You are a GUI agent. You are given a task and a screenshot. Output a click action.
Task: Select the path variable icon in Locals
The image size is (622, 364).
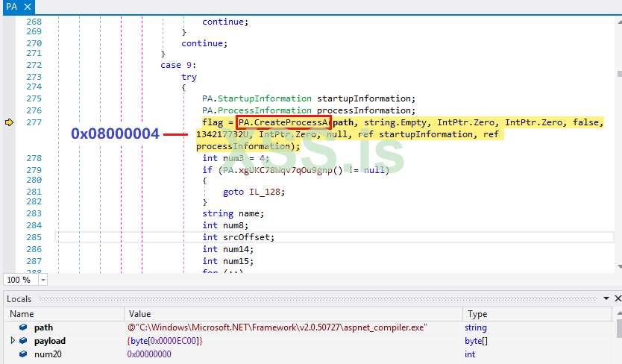23,327
